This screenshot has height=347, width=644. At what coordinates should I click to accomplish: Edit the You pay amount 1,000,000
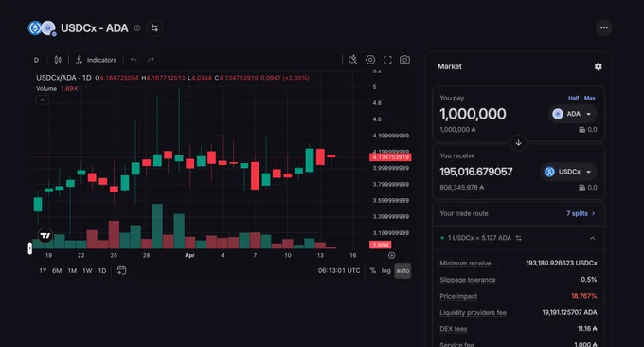(473, 114)
